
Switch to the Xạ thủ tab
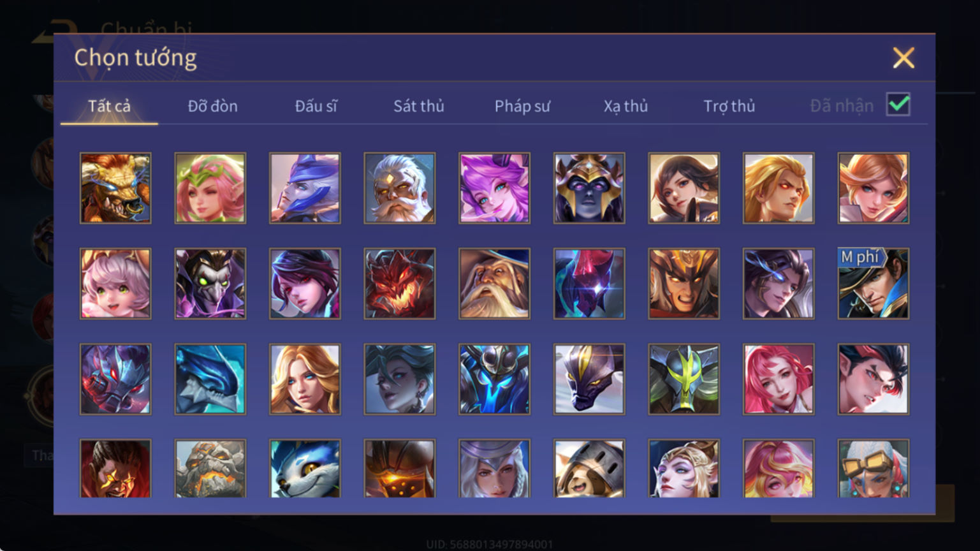[x=625, y=106]
